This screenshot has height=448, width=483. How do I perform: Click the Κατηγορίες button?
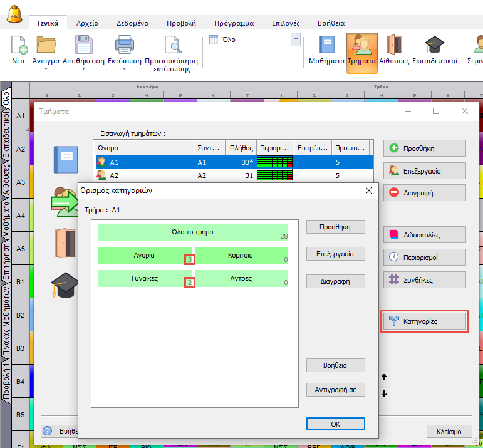425,321
